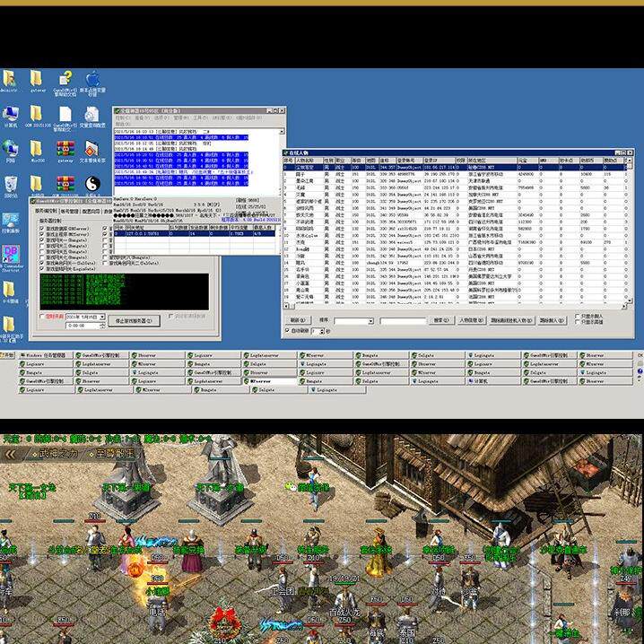The image size is (644, 644).
Task: Sort by the 人物名称 column header
Action: point(309,160)
